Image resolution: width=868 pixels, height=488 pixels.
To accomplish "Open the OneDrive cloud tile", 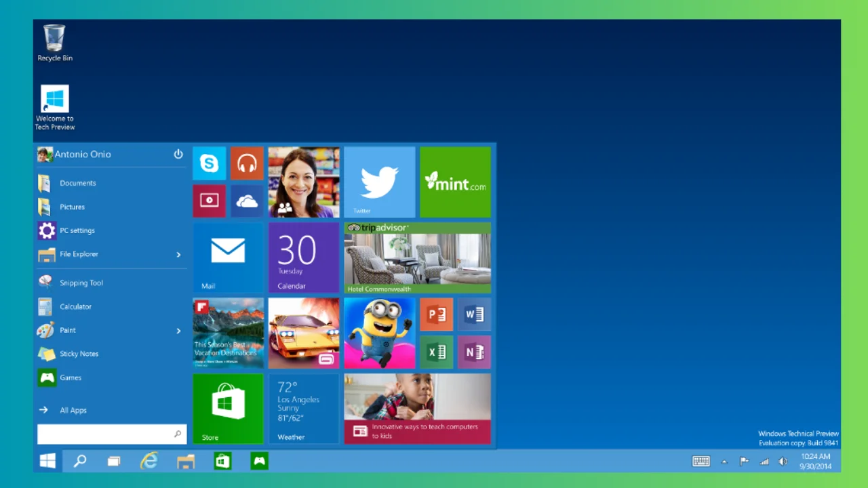I will [247, 201].
